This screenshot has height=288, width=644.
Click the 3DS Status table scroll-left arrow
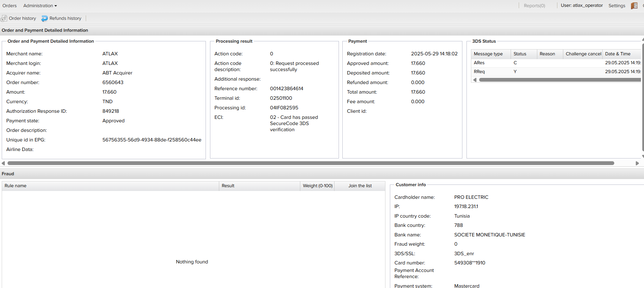(475, 80)
